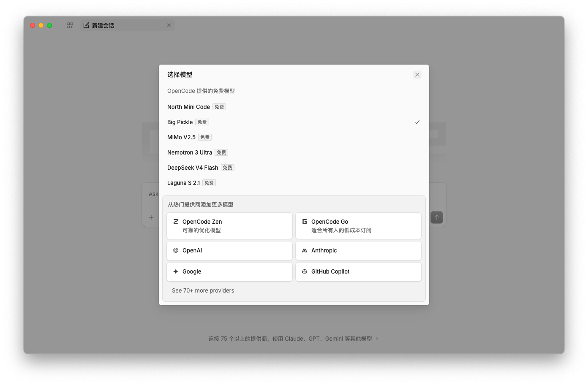Open the OpenCode Go provider card
588x385 pixels.
[358, 226]
